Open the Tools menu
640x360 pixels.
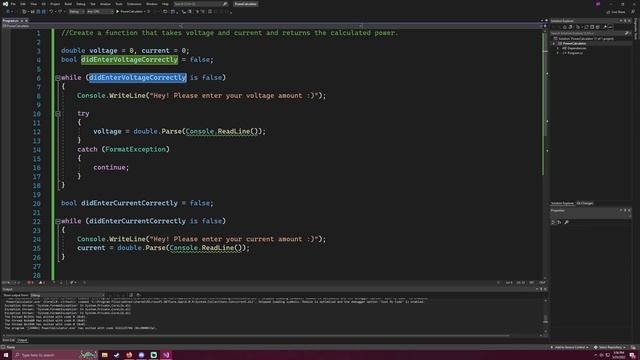119,4
